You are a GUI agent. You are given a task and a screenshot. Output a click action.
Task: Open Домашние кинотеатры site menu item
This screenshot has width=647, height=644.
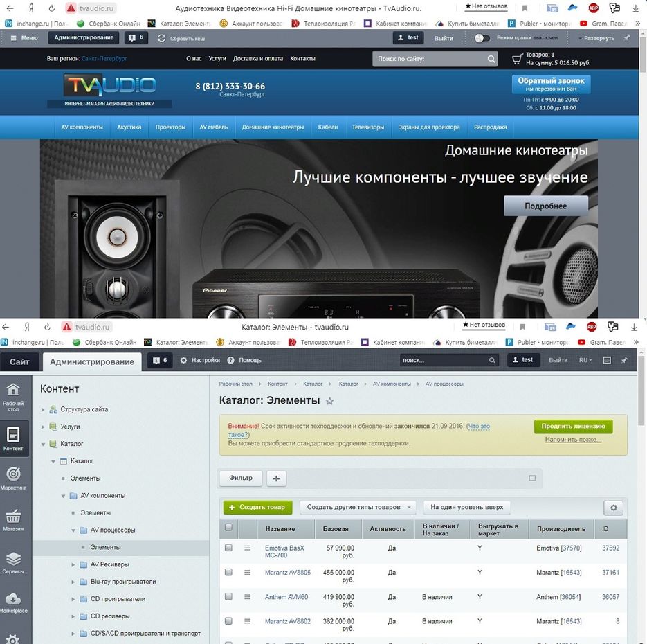[273, 127]
